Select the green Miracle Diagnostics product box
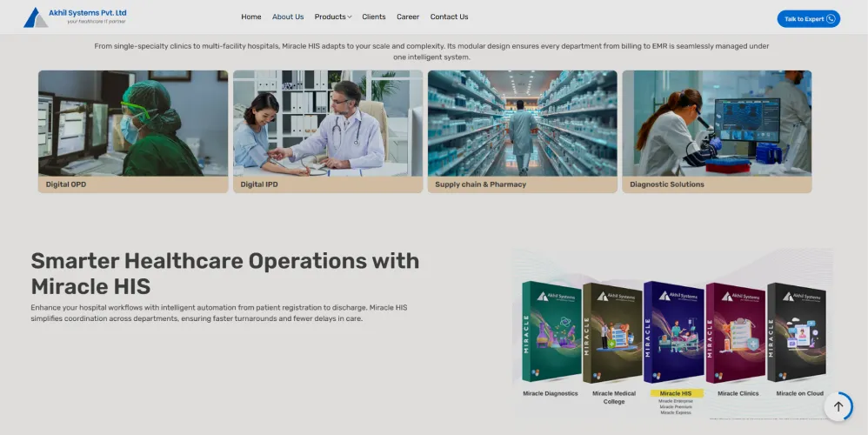This screenshot has height=435, width=868. [551, 331]
